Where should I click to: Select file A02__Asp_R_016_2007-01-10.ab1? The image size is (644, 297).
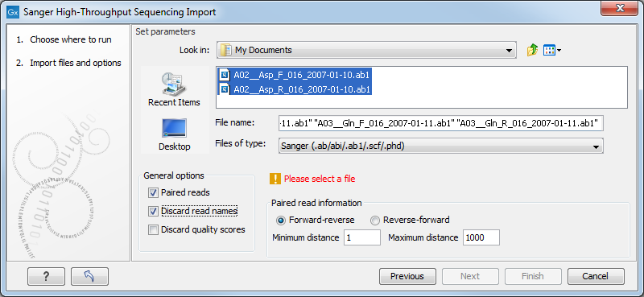pos(295,89)
